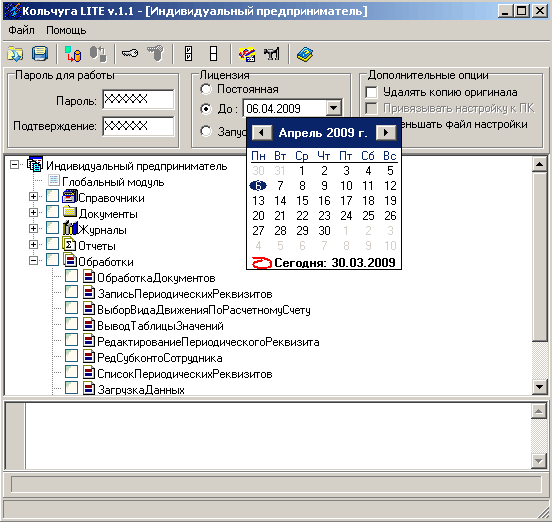Click the green square to database icon
Image resolution: width=552 pixels, height=522 pixels.
click(73, 54)
